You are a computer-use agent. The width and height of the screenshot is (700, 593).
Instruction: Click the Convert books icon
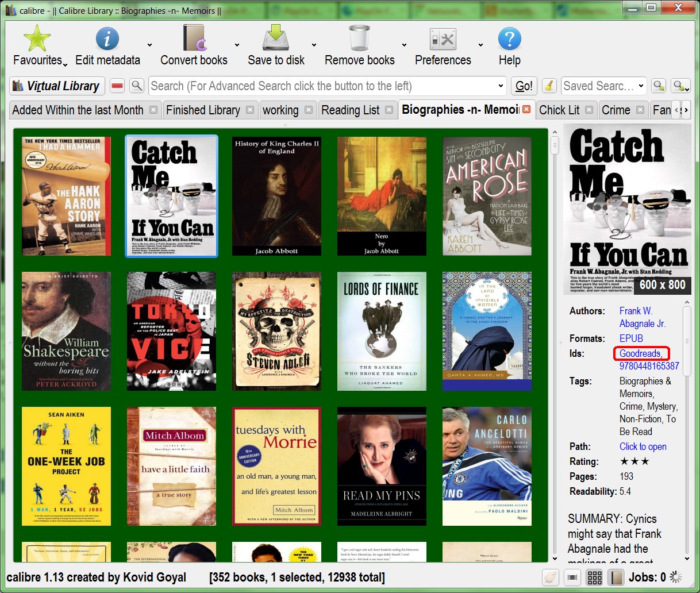pyautogui.click(x=194, y=38)
